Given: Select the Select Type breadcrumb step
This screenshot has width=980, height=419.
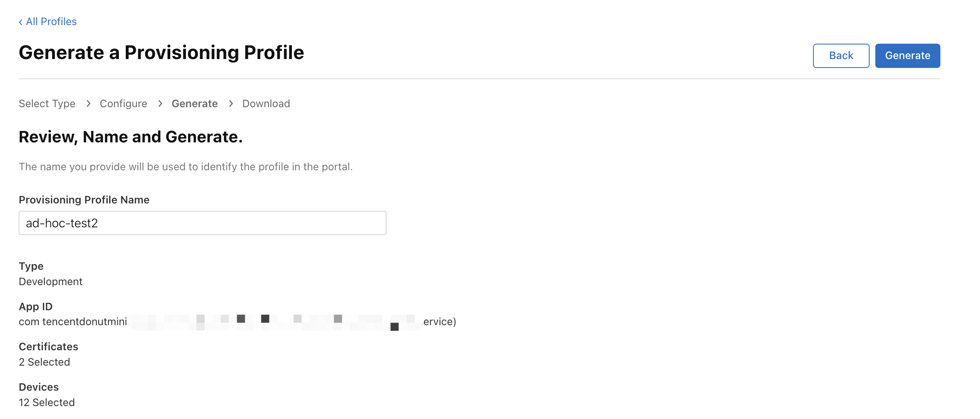Looking at the screenshot, I should pos(47,104).
